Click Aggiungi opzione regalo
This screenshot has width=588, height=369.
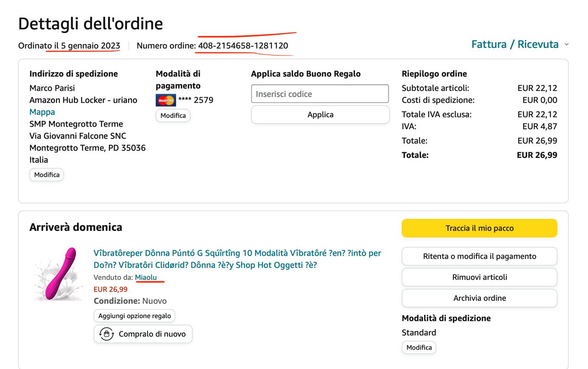pos(134,316)
